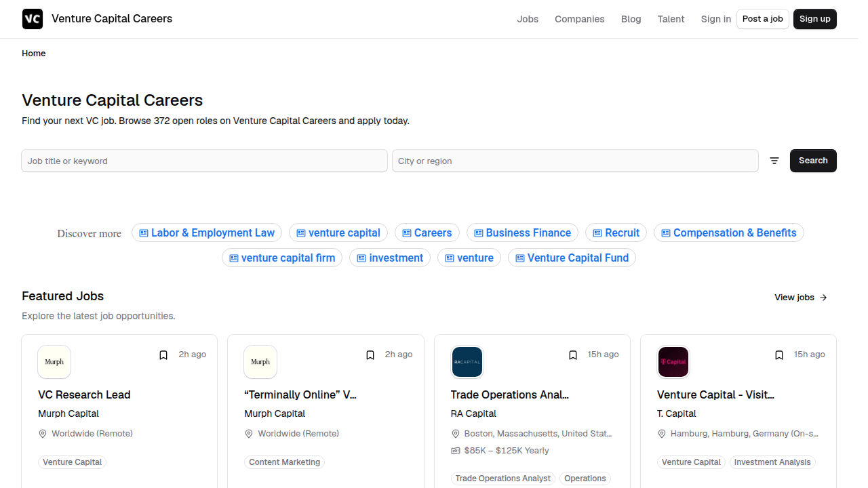Select the Venture Capital Fund chip
868x488 pixels.
point(572,258)
